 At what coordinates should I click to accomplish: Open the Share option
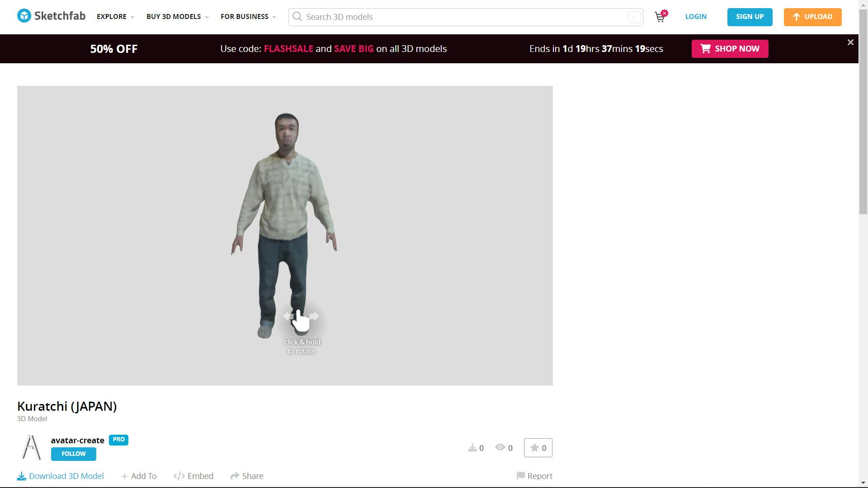247,476
